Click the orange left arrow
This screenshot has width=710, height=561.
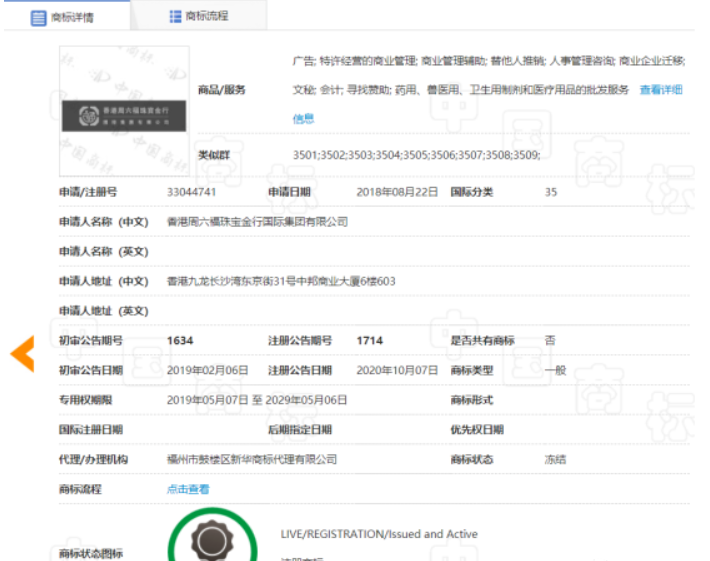coord(23,354)
